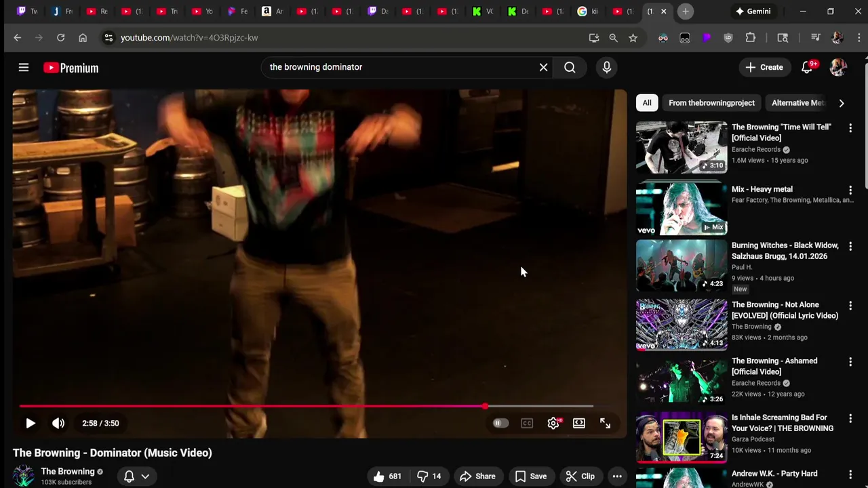
Task: Open The Browning channel avatar
Action: tap(24, 476)
